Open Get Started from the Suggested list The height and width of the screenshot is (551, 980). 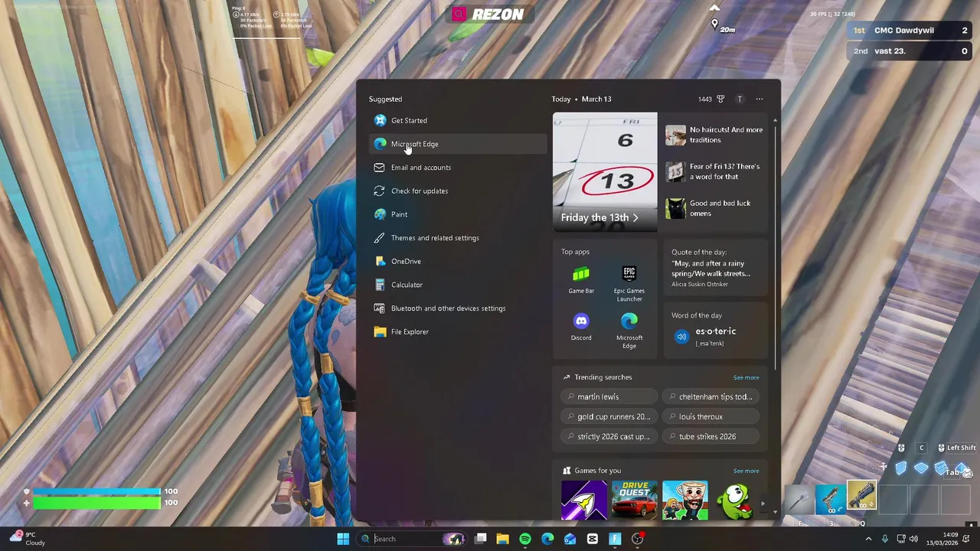(x=458, y=120)
